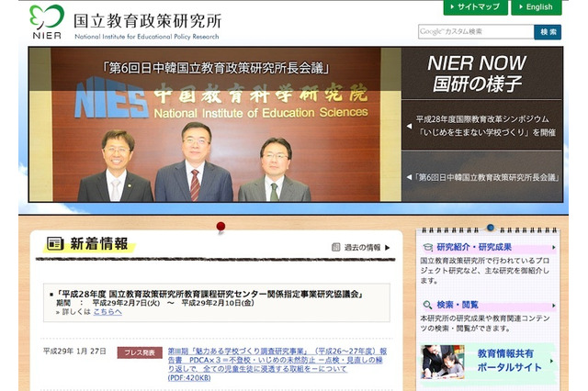
Task: Open 検索・閲覧 section
Action: [x=458, y=305]
